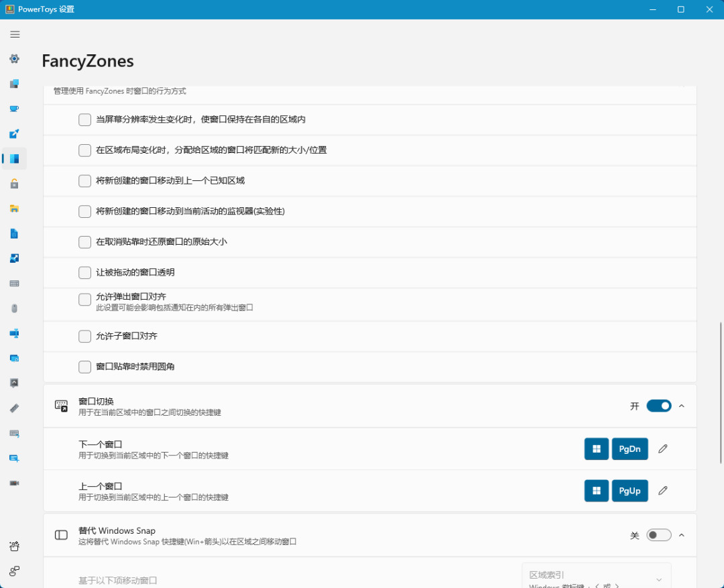This screenshot has height=588, width=724.
Task: Select the Screen Ruler module icon
Action: click(14, 408)
